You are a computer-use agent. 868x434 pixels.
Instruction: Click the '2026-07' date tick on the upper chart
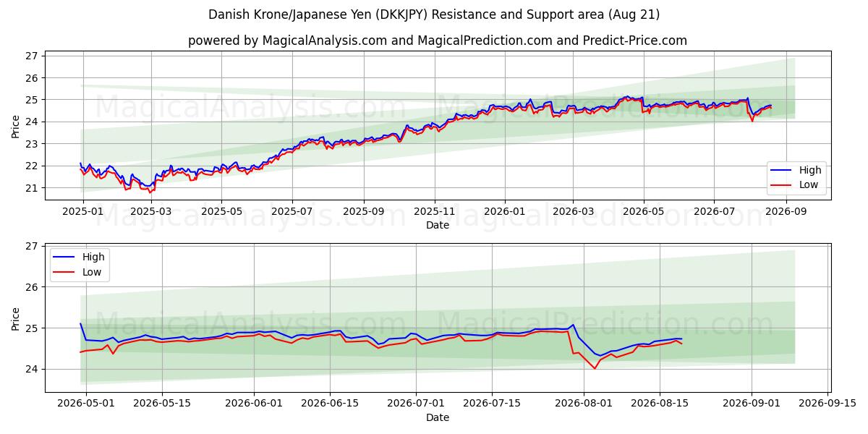(714, 211)
